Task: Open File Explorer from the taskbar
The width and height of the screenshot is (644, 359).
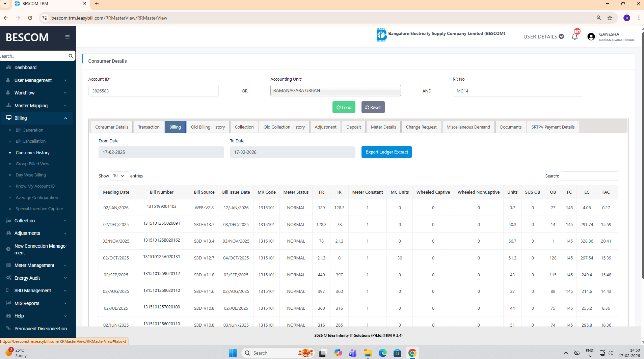Action: 368,353
